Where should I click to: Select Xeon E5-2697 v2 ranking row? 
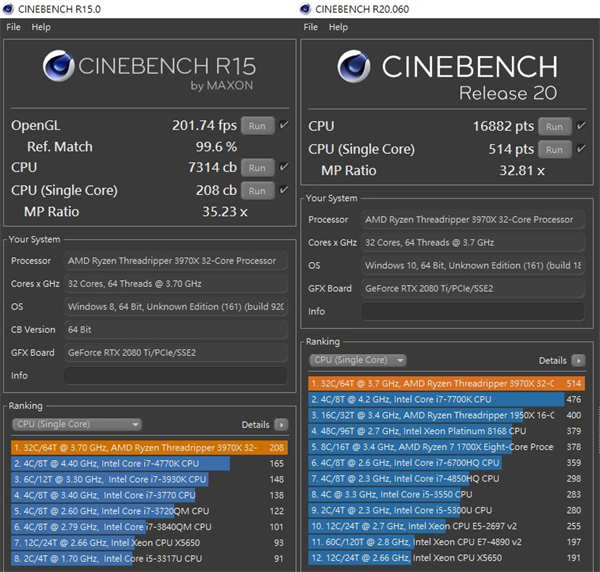(447, 526)
